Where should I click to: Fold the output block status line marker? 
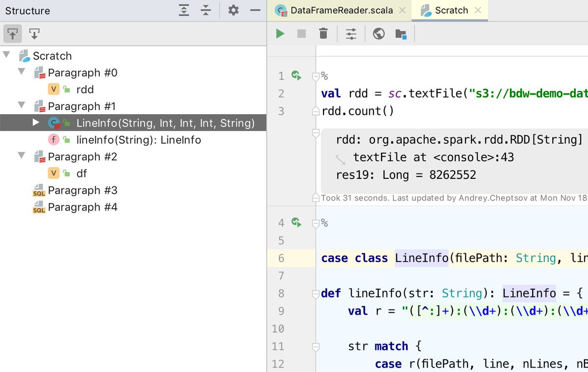pyautogui.click(x=316, y=198)
